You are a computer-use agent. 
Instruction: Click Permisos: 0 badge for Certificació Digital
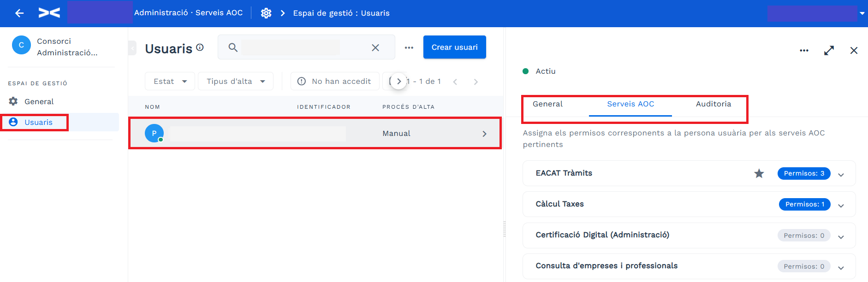click(x=804, y=235)
